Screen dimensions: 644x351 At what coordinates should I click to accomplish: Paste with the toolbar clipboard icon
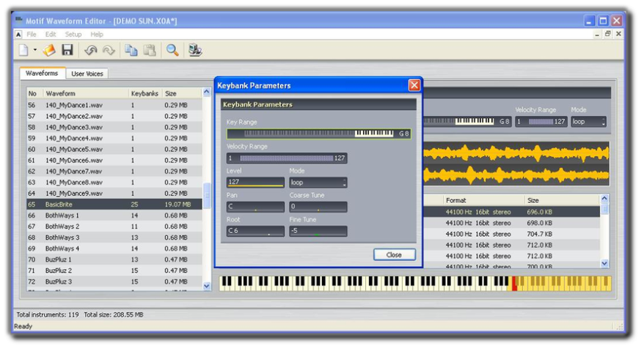[150, 50]
